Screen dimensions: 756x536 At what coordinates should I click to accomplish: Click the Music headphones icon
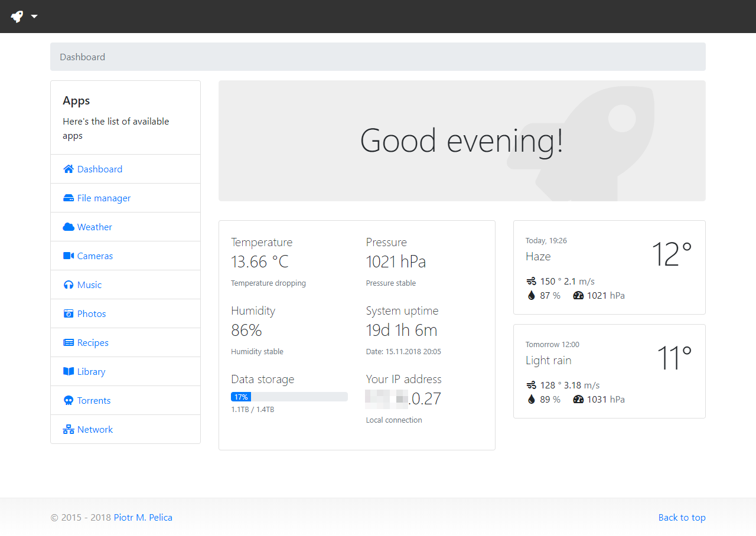point(69,285)
